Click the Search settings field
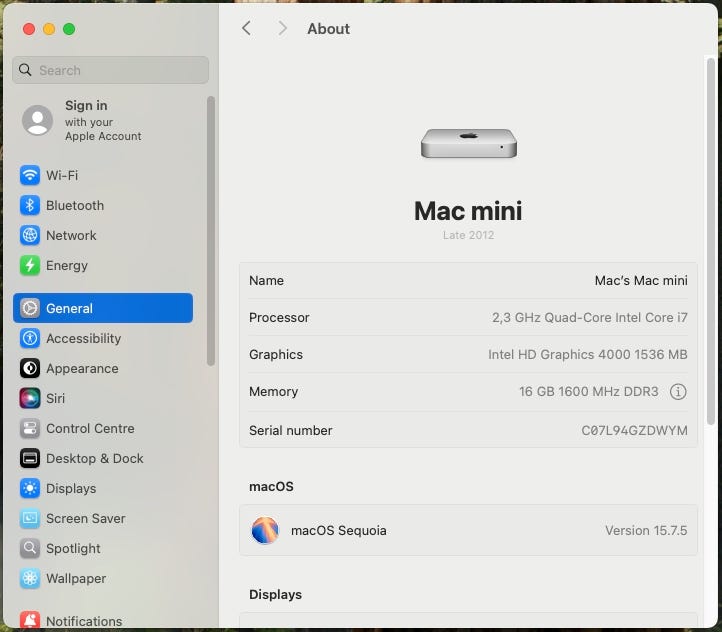Viewport: 722px width, 632px height. 111,70
